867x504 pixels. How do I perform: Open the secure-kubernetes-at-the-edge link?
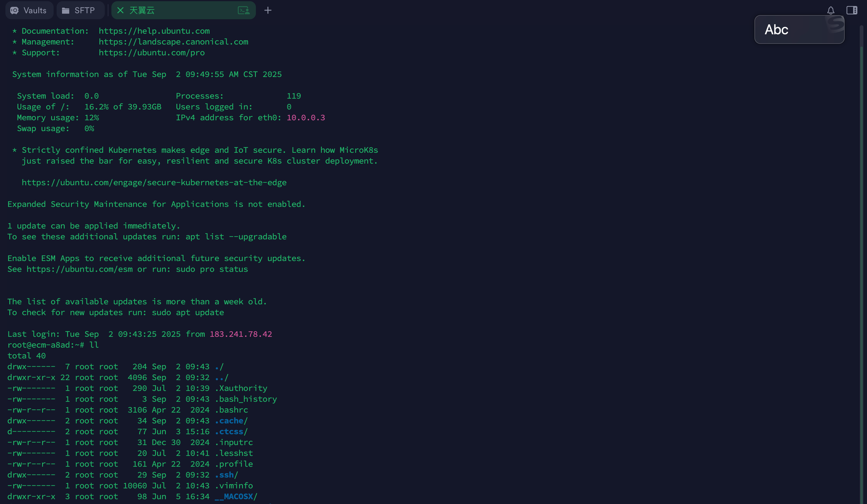154,183
